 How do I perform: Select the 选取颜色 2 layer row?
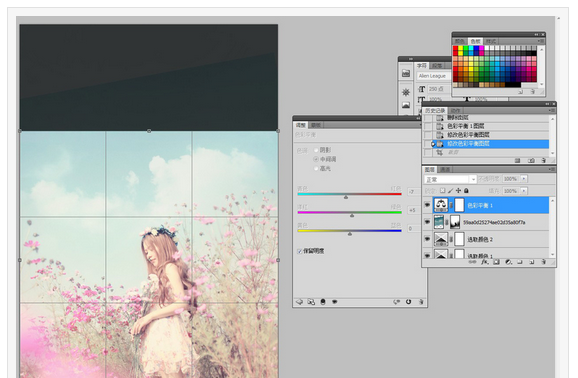pyautogui.click(x=491, y=239)
